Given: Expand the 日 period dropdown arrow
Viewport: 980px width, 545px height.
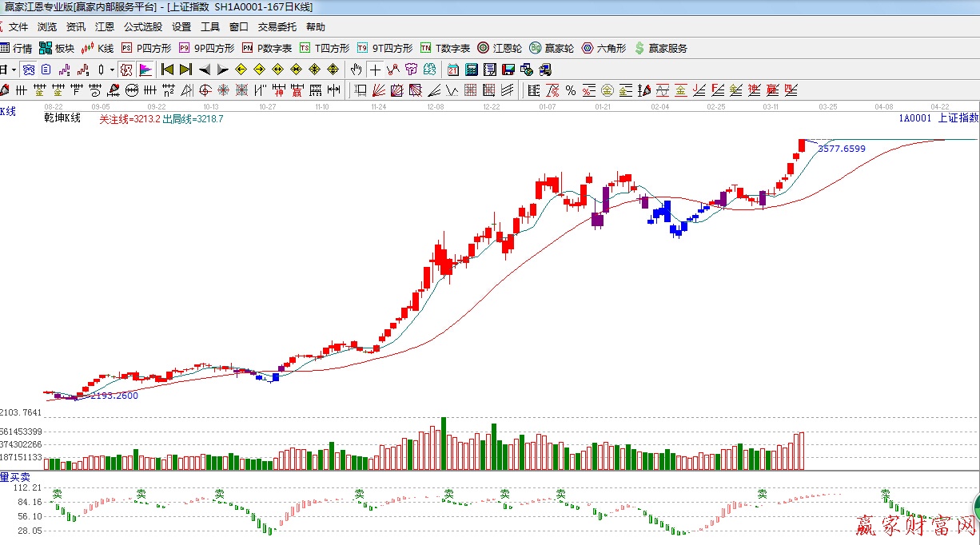Looking at the screenshot, I should pyautogui.click(x=14, y=70).
